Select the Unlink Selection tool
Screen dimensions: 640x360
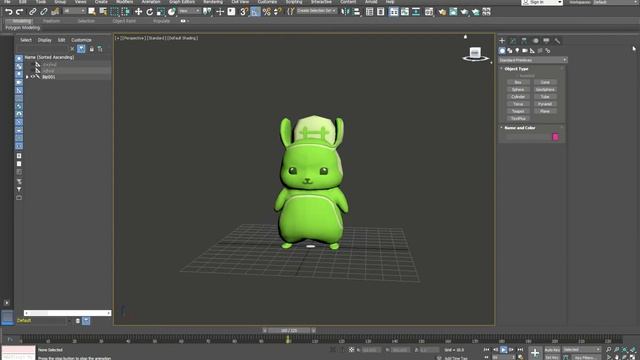tap(44, 12)
